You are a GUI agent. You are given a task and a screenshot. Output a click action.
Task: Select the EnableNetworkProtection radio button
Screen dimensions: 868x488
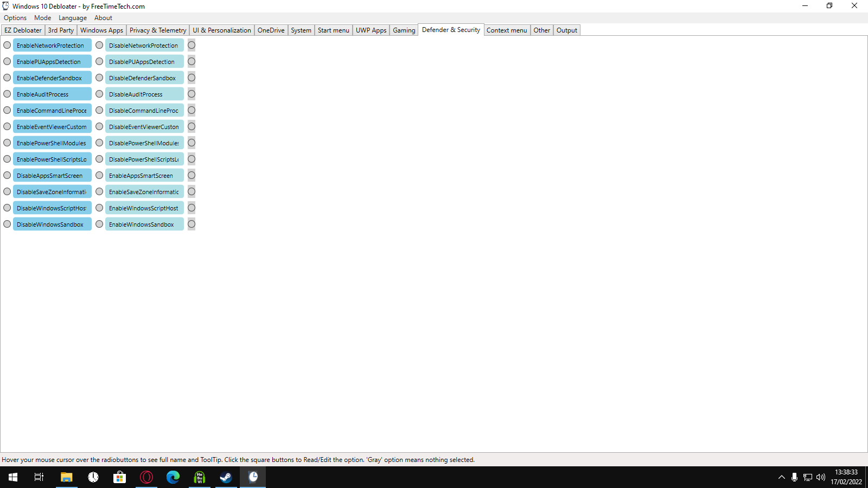(x=7, y=45)
